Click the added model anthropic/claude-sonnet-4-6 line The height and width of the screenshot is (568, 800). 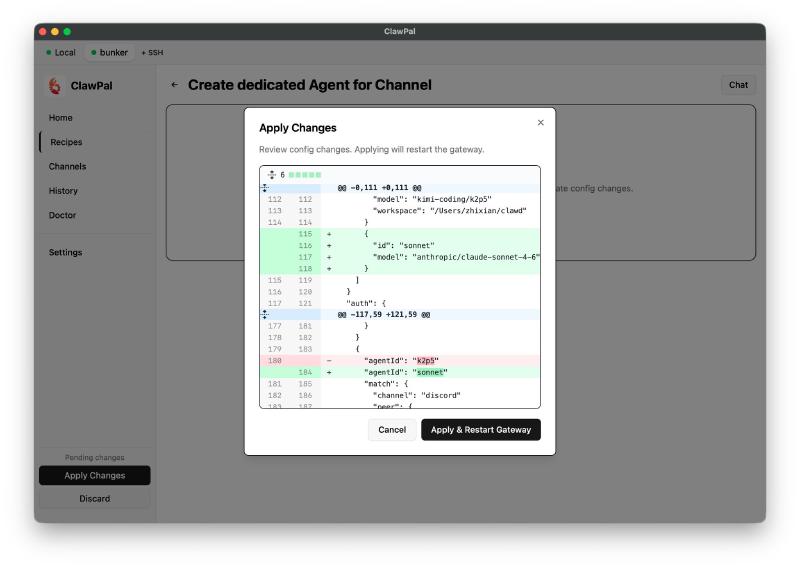399,257
